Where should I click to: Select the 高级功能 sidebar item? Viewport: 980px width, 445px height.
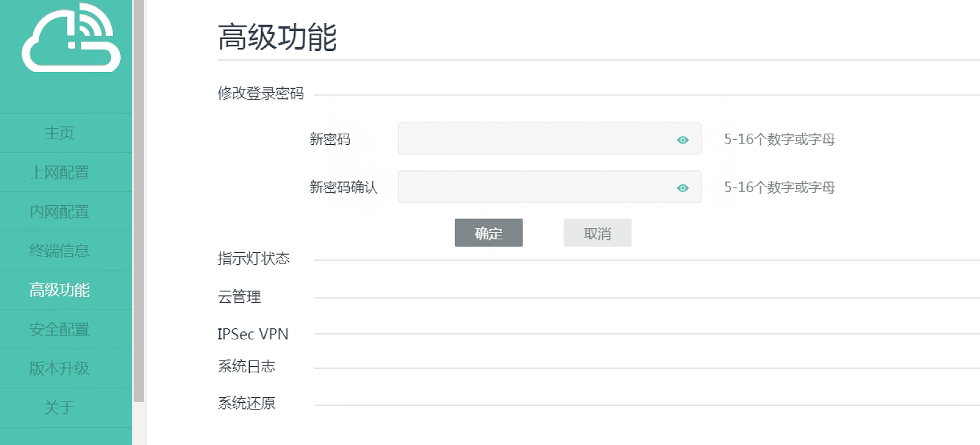[60, 290]
